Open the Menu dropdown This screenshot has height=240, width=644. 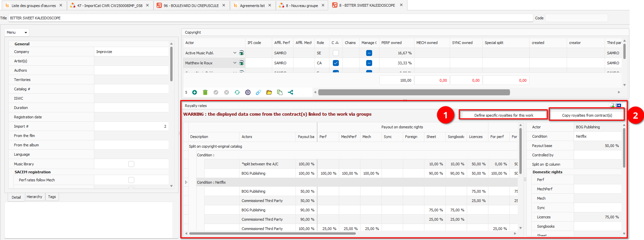coord(17,32)
